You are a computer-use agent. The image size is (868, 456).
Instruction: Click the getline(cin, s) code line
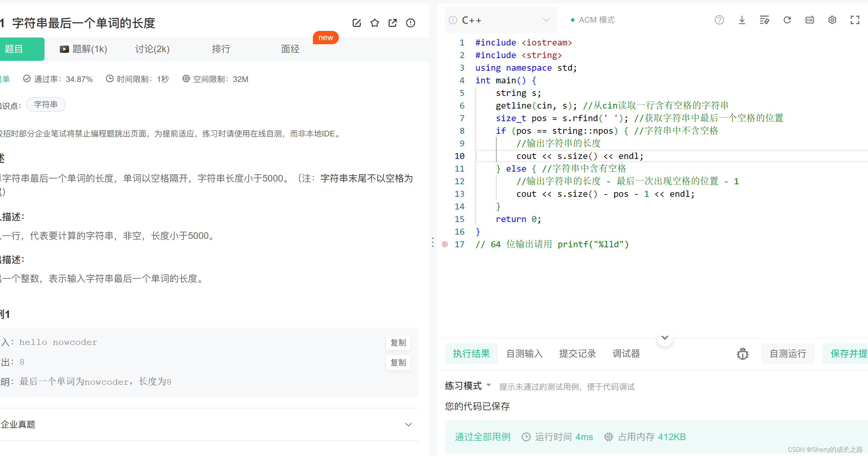(612, 106)
